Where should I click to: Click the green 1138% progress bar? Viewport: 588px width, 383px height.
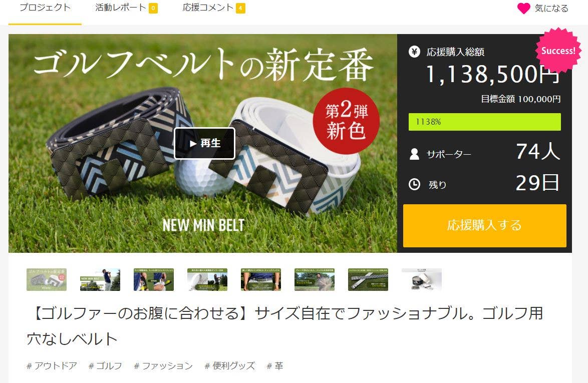pyautogui.click(x=484, y=122)
